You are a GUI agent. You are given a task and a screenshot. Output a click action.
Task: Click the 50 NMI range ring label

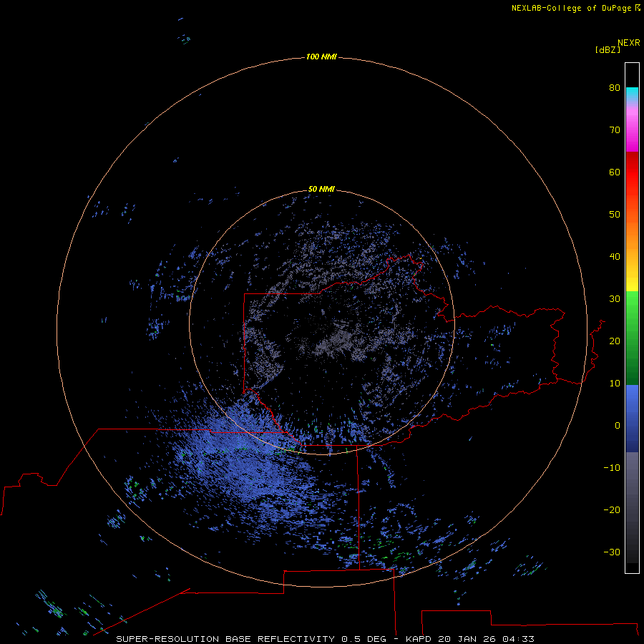tap(321, 189)
